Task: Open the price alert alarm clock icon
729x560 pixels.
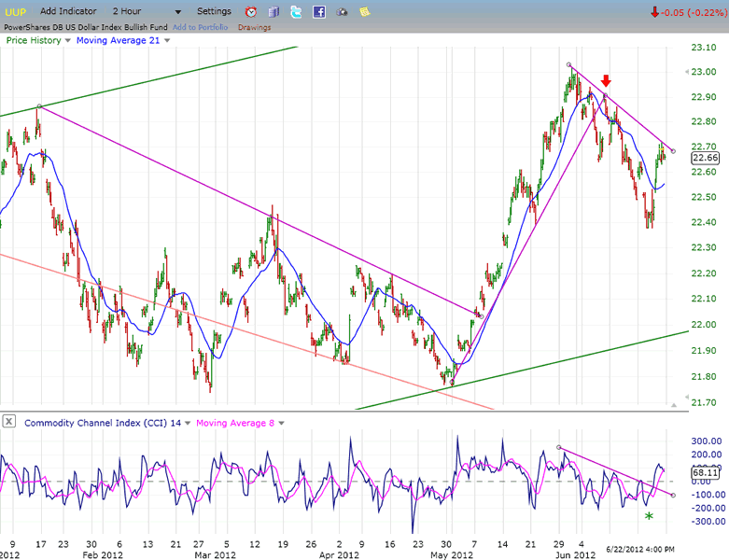Action: tap(250, 12)
